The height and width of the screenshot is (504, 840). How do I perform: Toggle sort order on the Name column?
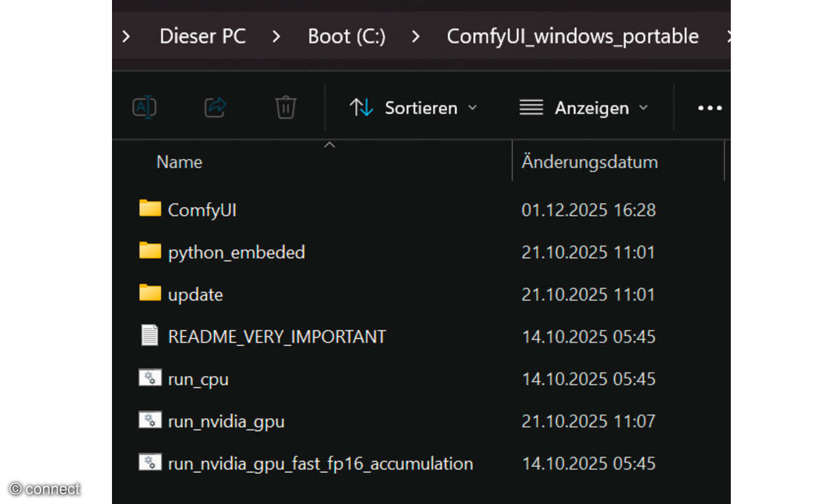point(179,162)
